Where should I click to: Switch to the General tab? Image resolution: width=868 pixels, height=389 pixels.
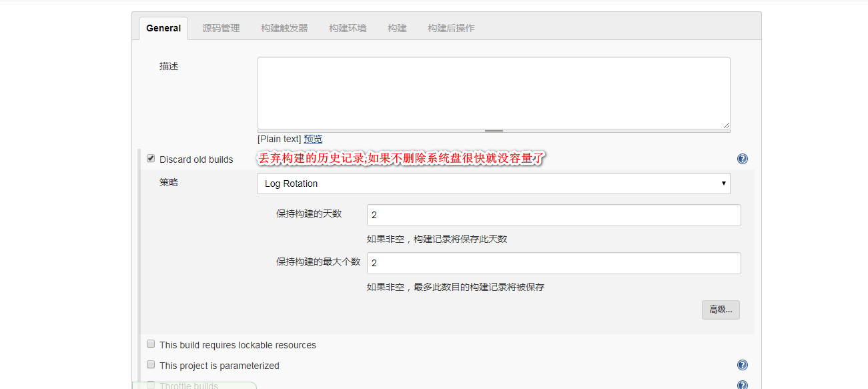point(163,28)
